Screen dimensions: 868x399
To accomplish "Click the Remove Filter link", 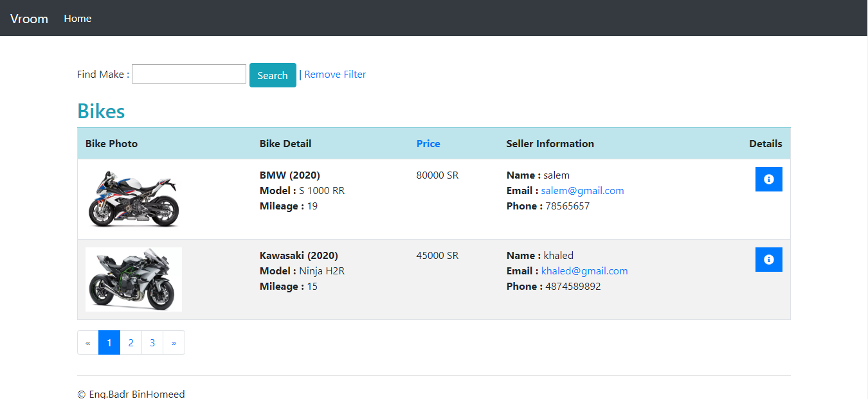I will tap(335, 74).
